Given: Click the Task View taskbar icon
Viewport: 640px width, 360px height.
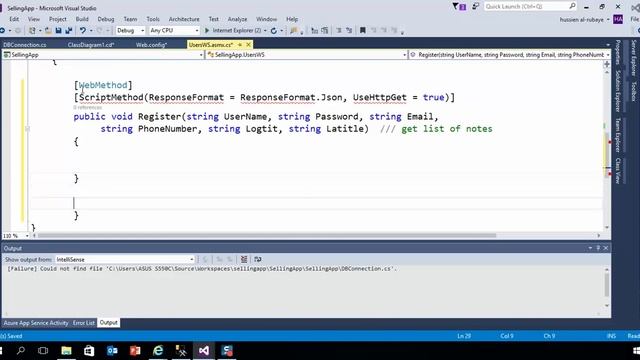Looking at the screenshot, I should [43, 351].
